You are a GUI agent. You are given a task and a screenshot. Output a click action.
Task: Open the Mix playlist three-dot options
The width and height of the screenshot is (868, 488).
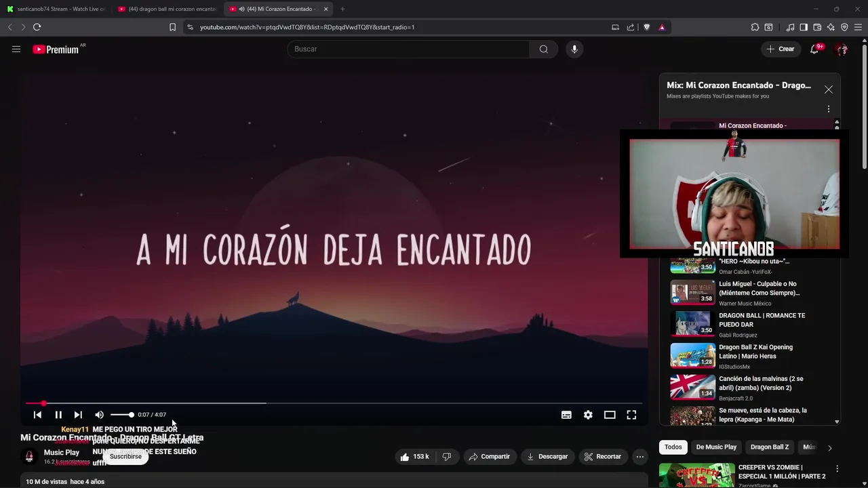[x=828, y=109]
